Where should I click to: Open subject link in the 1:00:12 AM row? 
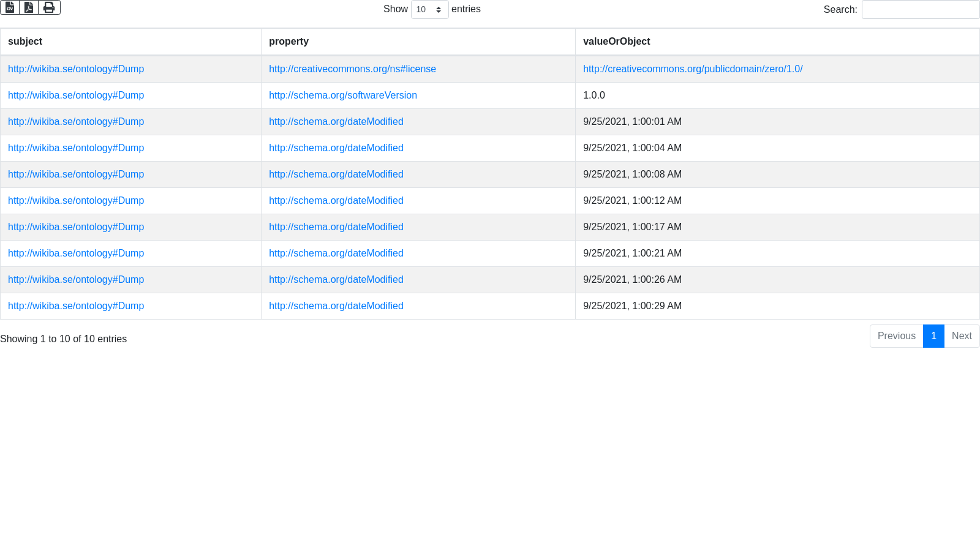[76, 201]
